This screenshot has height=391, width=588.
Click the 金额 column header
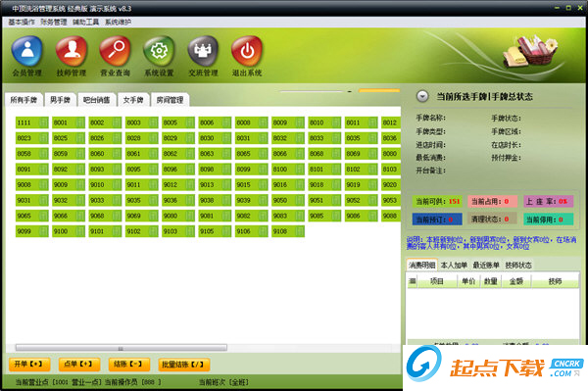516,281
